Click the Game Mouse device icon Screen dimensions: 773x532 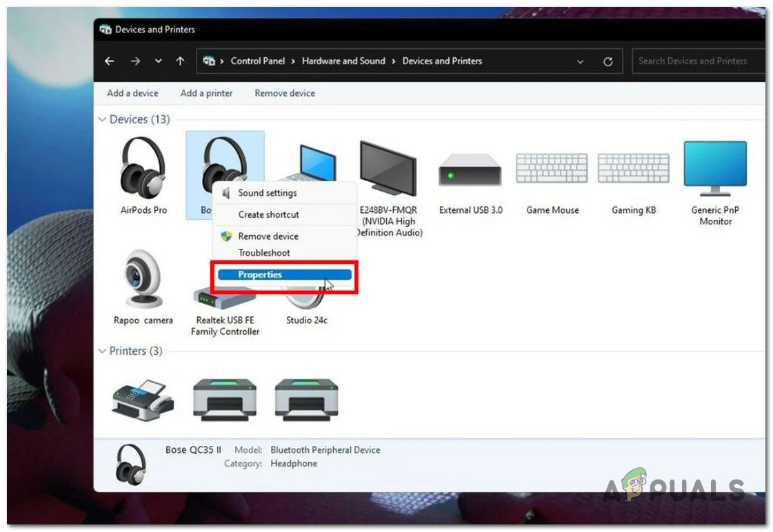tap(552, 165)
